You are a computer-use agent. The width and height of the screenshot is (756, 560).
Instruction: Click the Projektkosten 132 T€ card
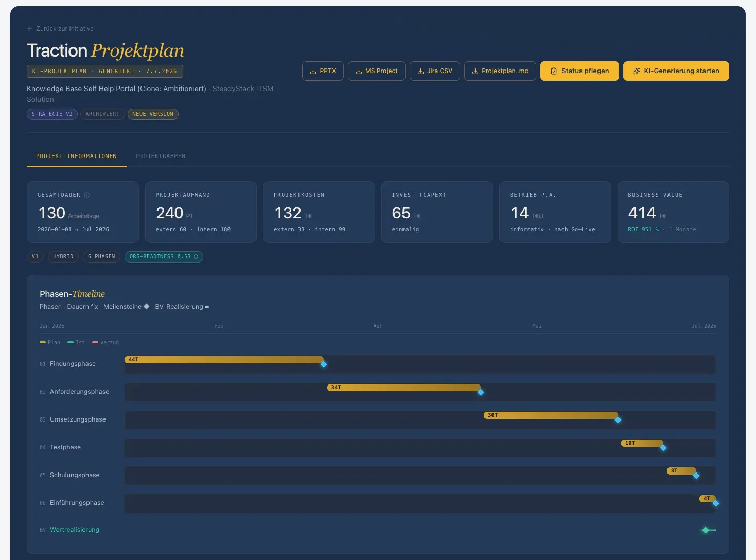(319, 212)
